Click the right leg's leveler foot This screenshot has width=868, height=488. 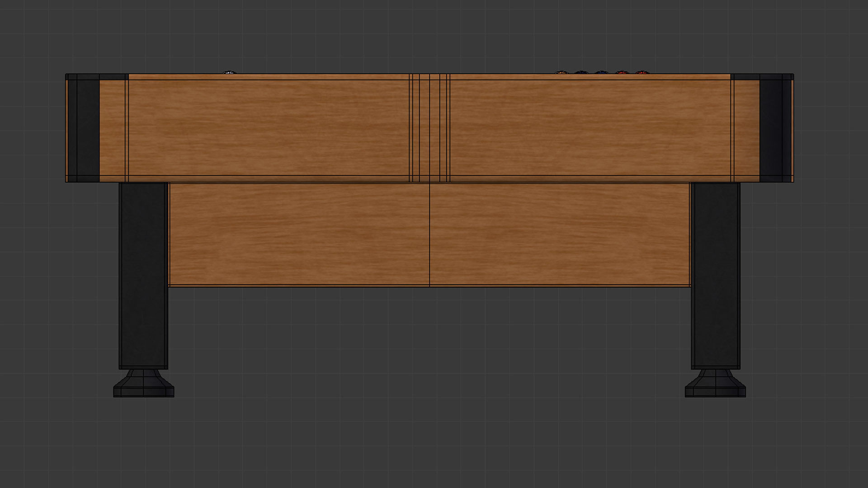tap(715, 384)
